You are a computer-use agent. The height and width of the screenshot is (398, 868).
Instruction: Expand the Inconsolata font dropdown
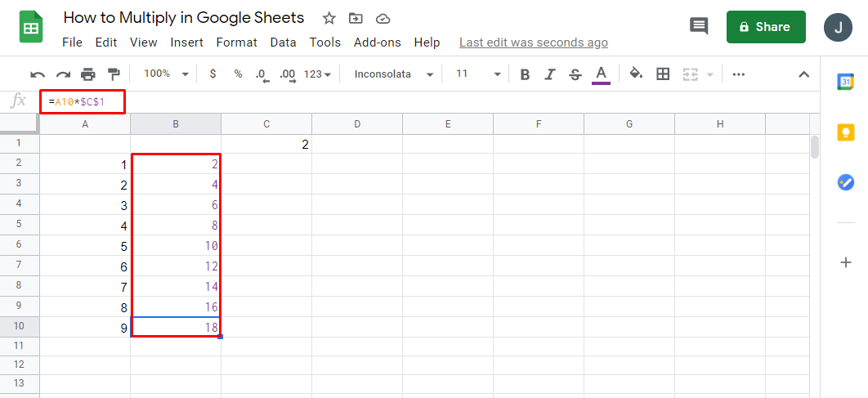click(x=393, y=74)
